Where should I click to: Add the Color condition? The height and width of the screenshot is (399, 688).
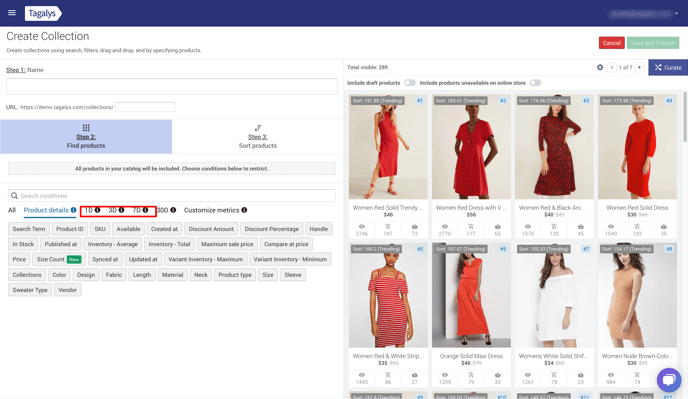point(59,275)
